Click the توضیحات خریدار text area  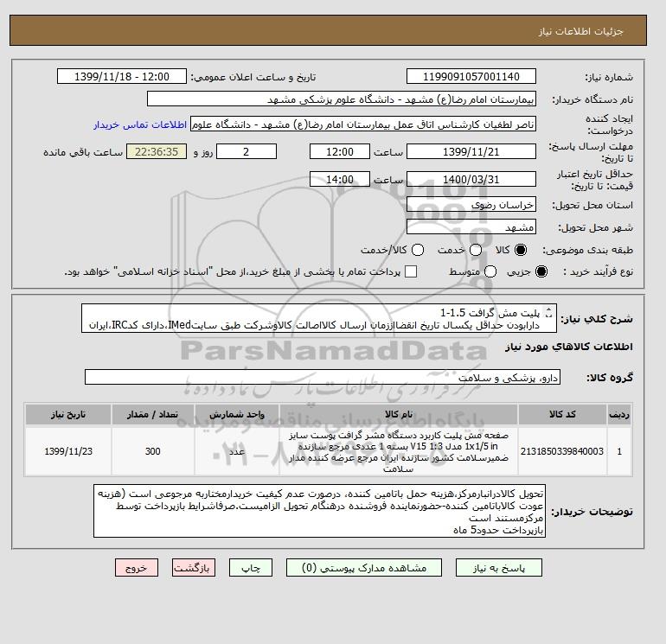pyautogui.click(x=319, y=511)
